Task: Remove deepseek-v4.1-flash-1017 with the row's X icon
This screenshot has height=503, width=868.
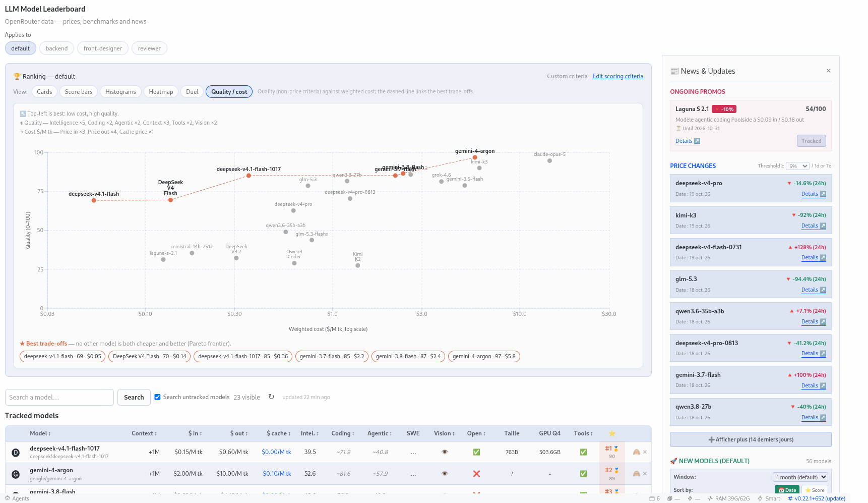Action: pyautogui.click(x=645, y=452)
